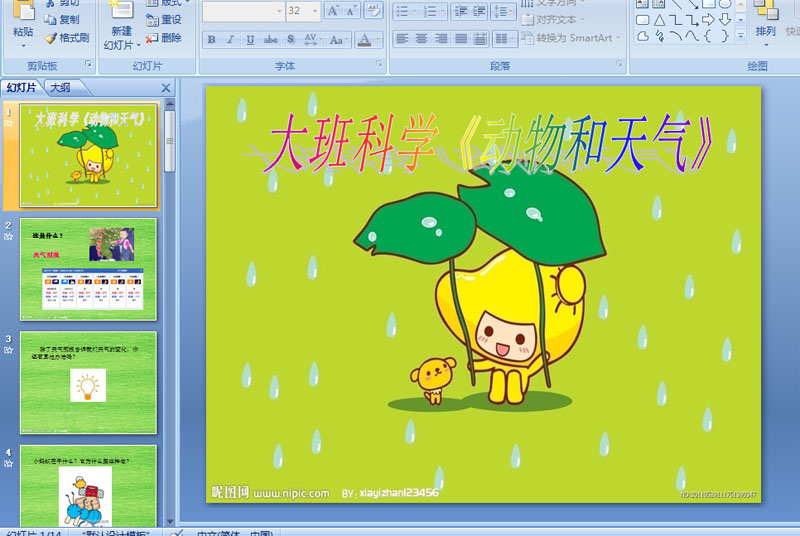Switch to the Outline (大纲) tab
800x536 pixels.
60,88
